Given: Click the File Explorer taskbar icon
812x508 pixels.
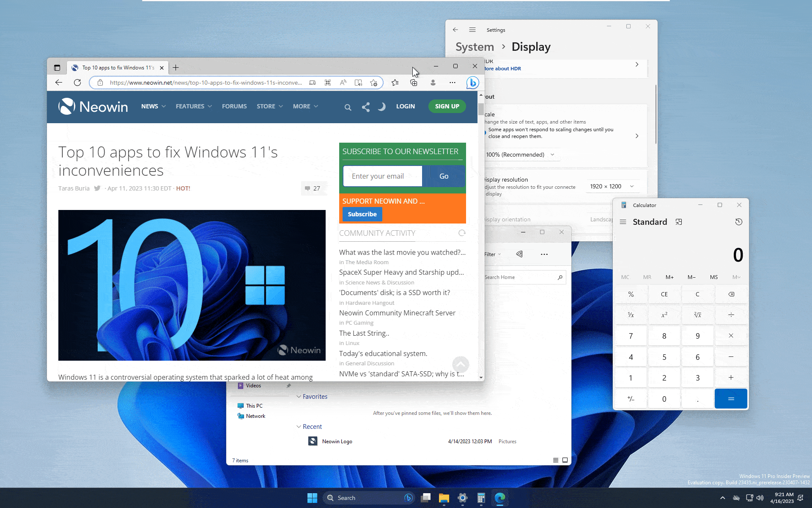Looking at the screenshot, I should [444, 497].
